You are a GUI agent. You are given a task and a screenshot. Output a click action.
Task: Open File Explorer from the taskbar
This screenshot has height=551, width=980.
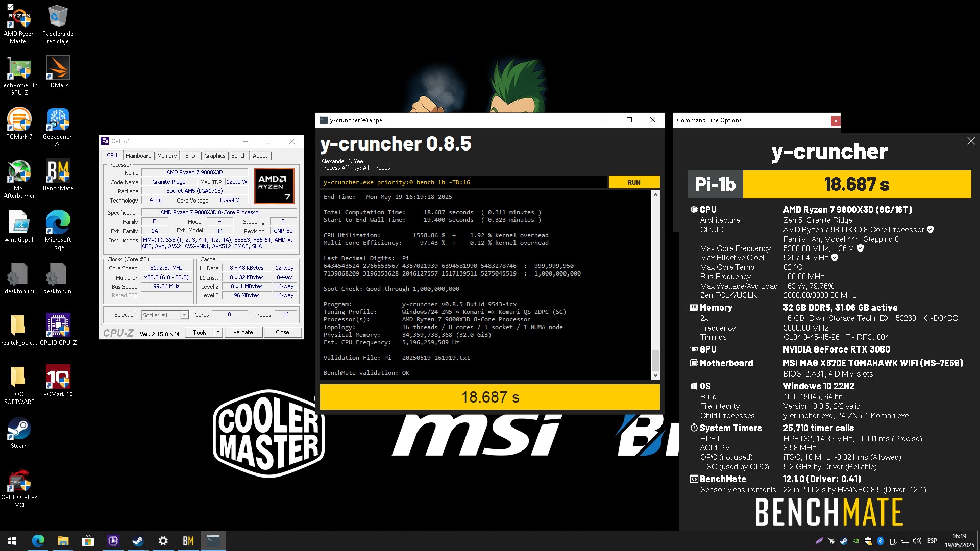pos(63,541)
